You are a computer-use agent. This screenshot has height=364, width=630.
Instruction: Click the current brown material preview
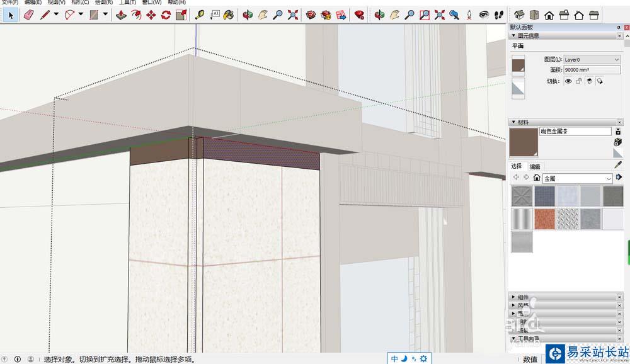(524, 142)
